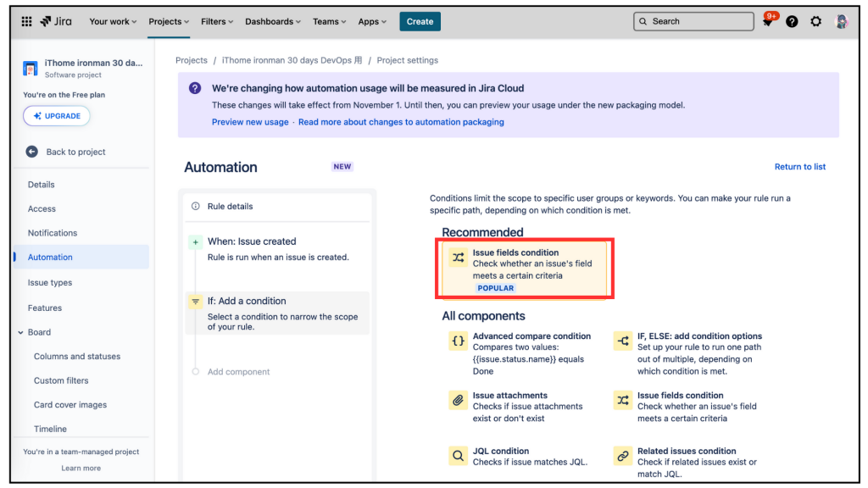Screen dimensions: 868x488
Task: Open the Filters dropdown menu
Action: pos(216,21)
